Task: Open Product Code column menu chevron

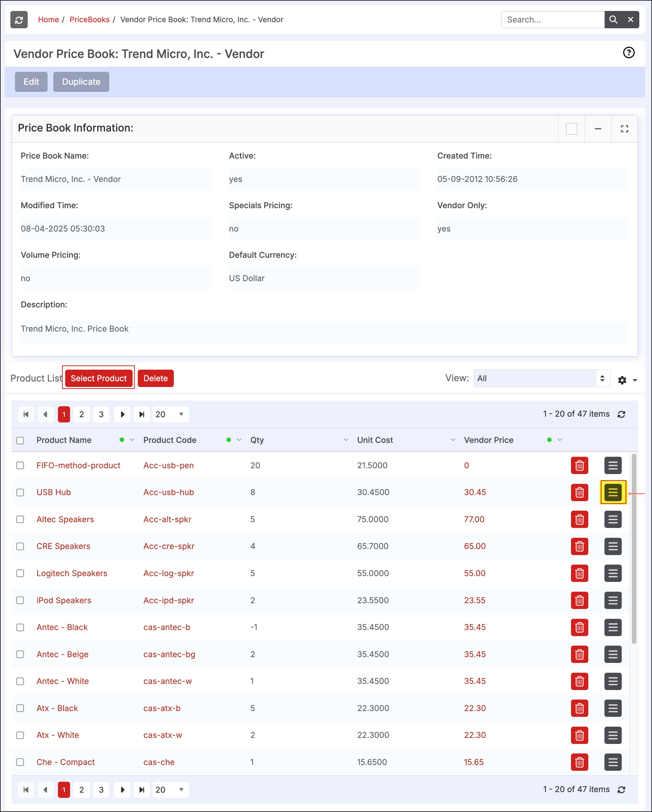Action: 239,440
